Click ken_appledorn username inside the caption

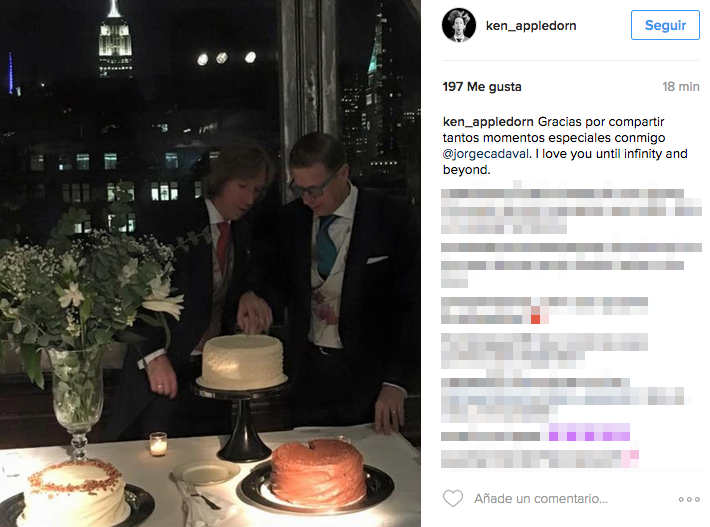(488, 122)
